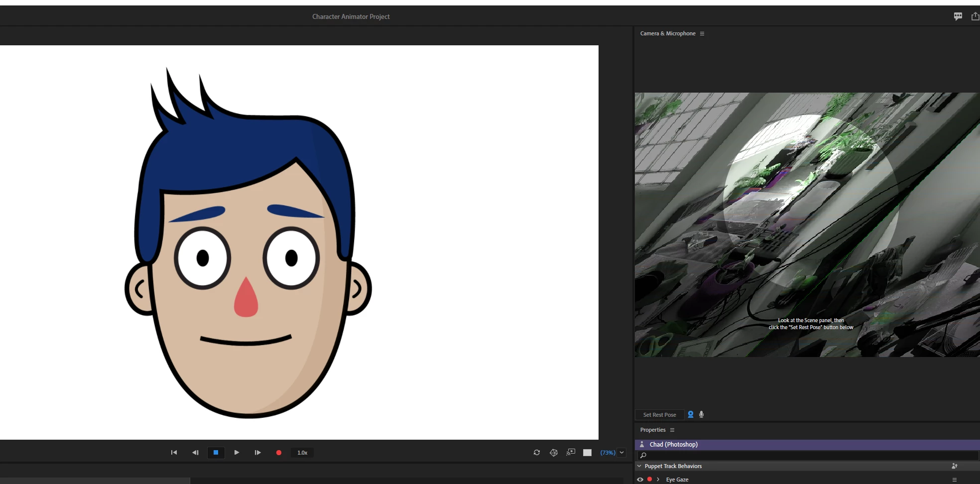Click the refresh scene icon
980x484 pixels.
tap(537, 453)
